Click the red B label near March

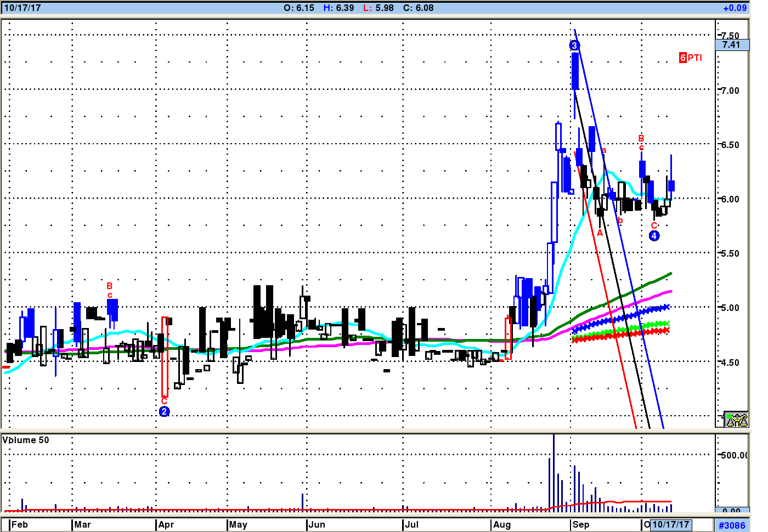(x=109, y=286)
